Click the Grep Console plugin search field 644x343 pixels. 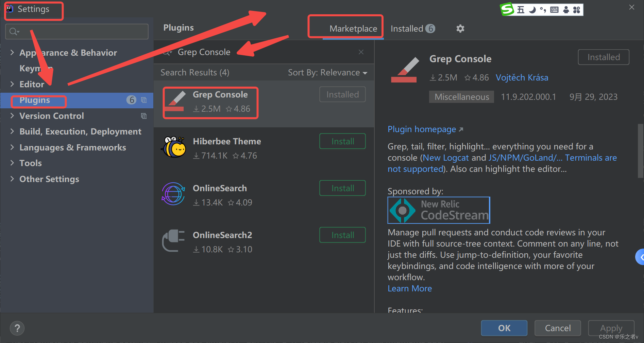click(x=264, y=52)
